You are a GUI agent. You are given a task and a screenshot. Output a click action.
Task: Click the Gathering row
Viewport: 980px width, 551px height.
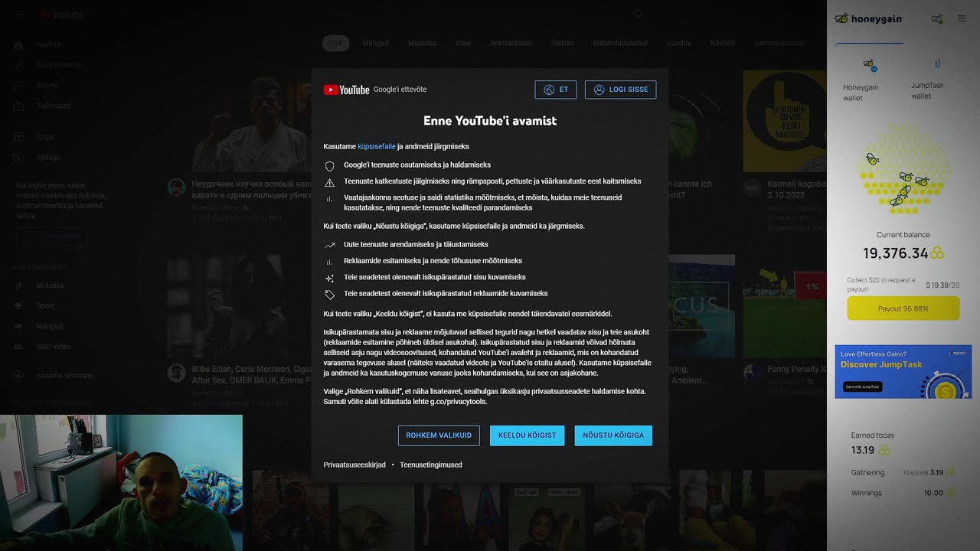[x=903, y=472]
